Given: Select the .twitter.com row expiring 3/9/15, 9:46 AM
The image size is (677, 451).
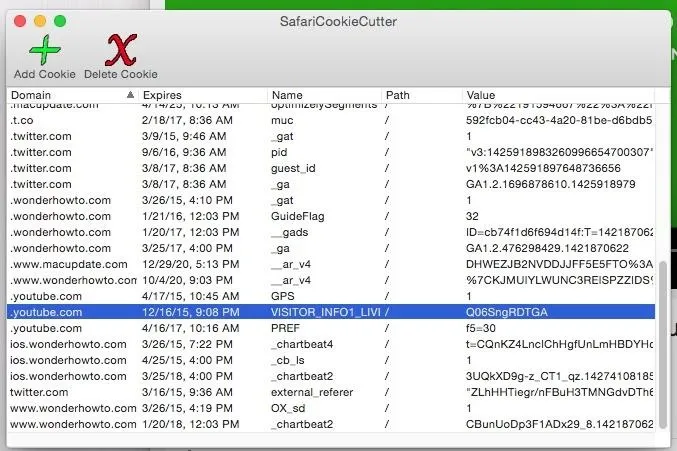Looking at the screenshot, I should click(x=331, y=136).
